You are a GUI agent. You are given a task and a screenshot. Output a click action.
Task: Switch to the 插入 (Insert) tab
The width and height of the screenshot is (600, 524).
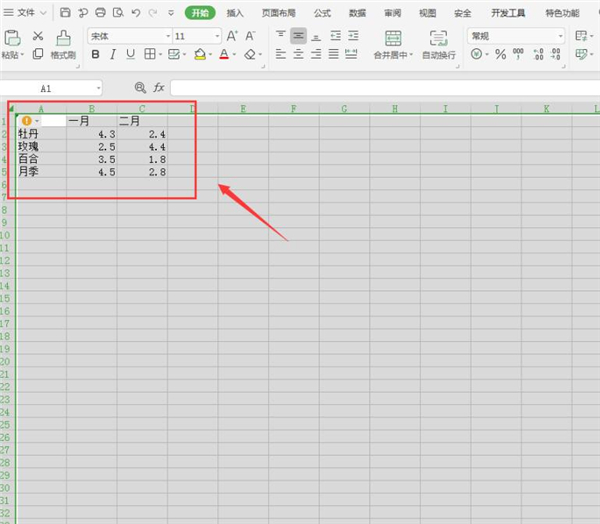(235, 13)
